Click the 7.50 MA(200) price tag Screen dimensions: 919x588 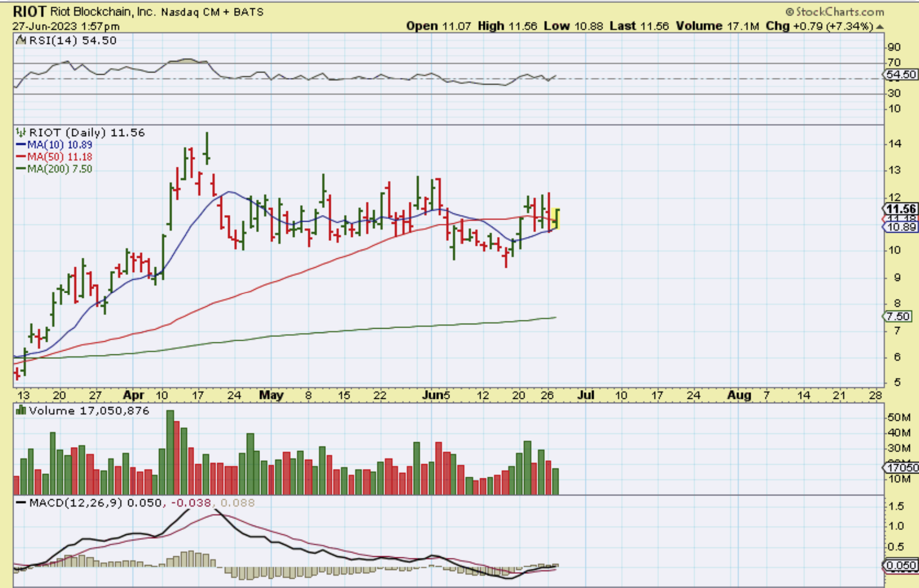tap(898, 316)
